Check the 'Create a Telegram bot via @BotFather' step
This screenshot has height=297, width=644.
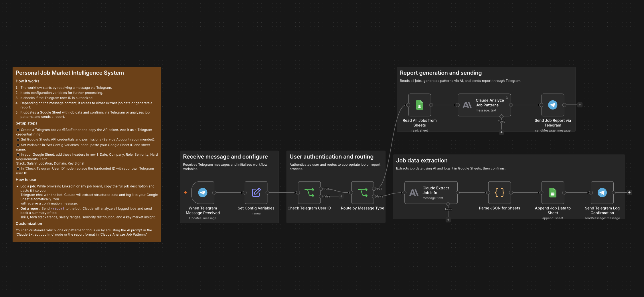[18, 130]
